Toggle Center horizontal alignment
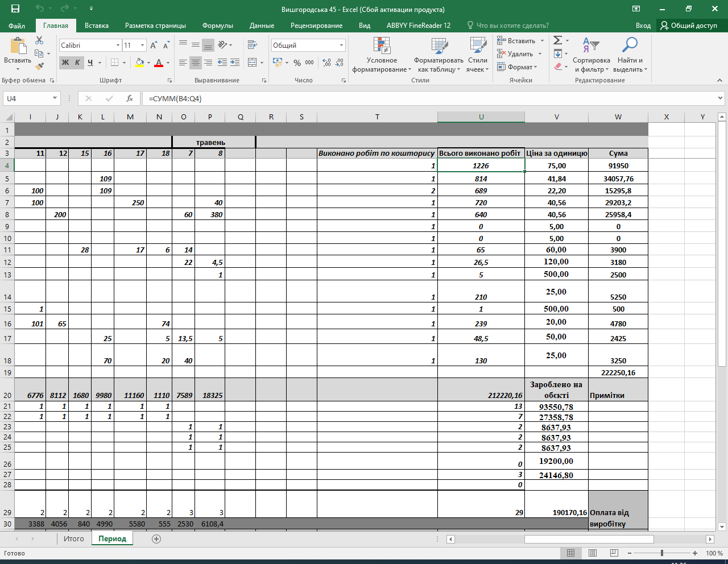Viewport: 728px width, 564px height. 196,62
